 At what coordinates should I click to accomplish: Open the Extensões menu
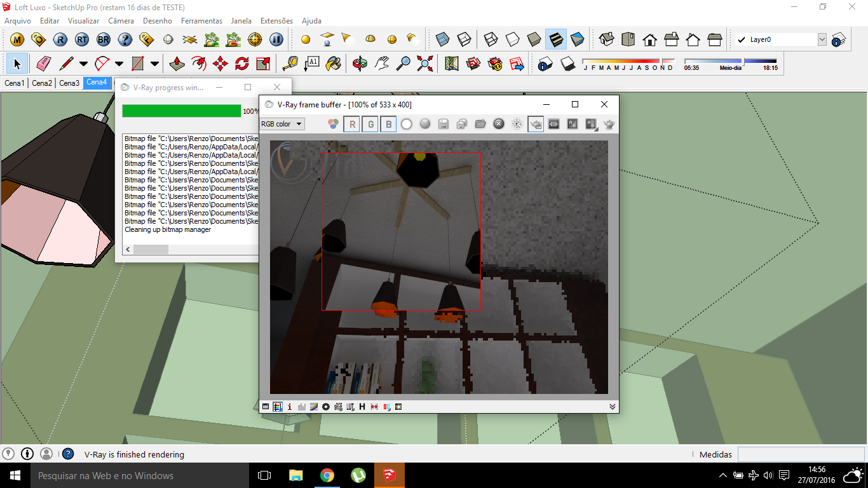coord(276,21)
